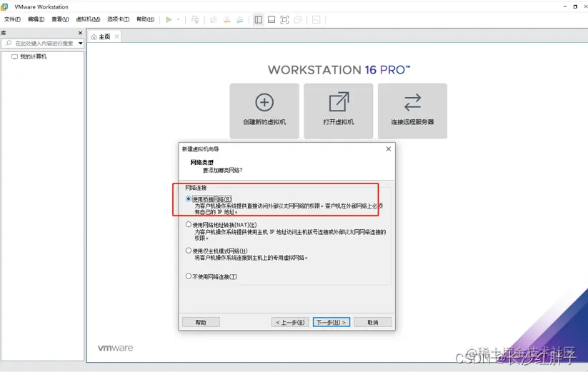Close the 主页 tab
This screenshot has width=588, height=372.
click(x=116, y=36)
